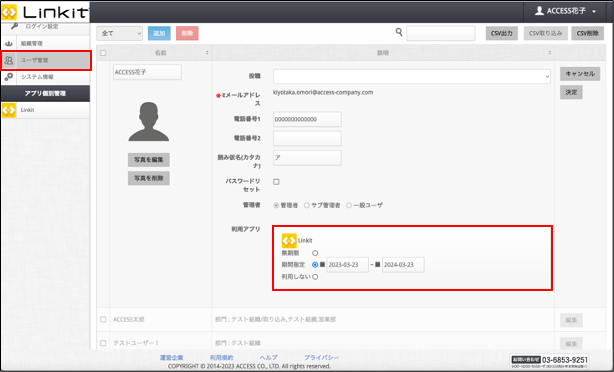
Task: Click 編集 button in ACCESS太郎 row
Action: (x=571, y=320)
